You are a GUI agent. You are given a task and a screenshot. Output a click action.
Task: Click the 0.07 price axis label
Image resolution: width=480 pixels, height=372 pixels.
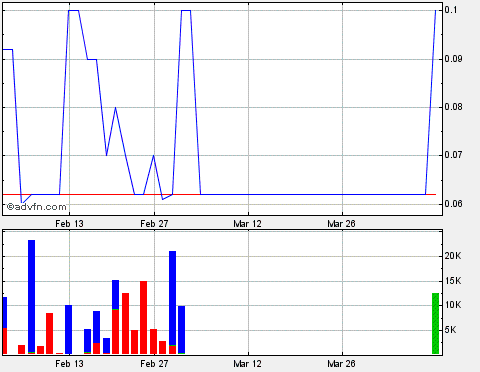(453, 155)
